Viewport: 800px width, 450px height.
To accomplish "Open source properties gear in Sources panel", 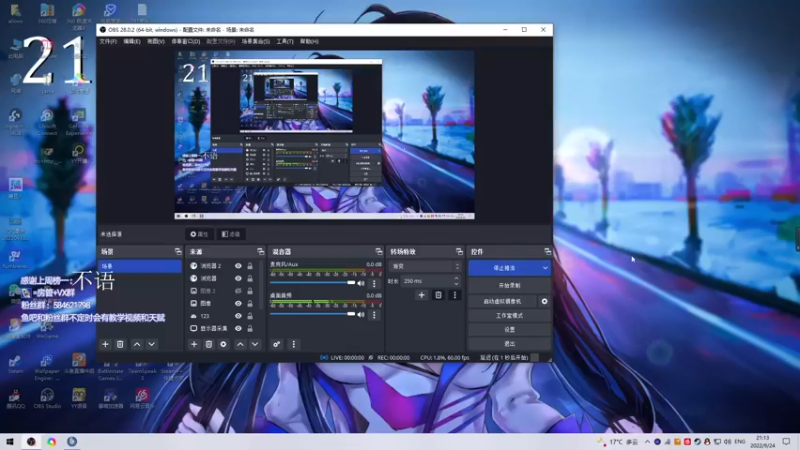I will pyautogui.click(x=223, y=344).
